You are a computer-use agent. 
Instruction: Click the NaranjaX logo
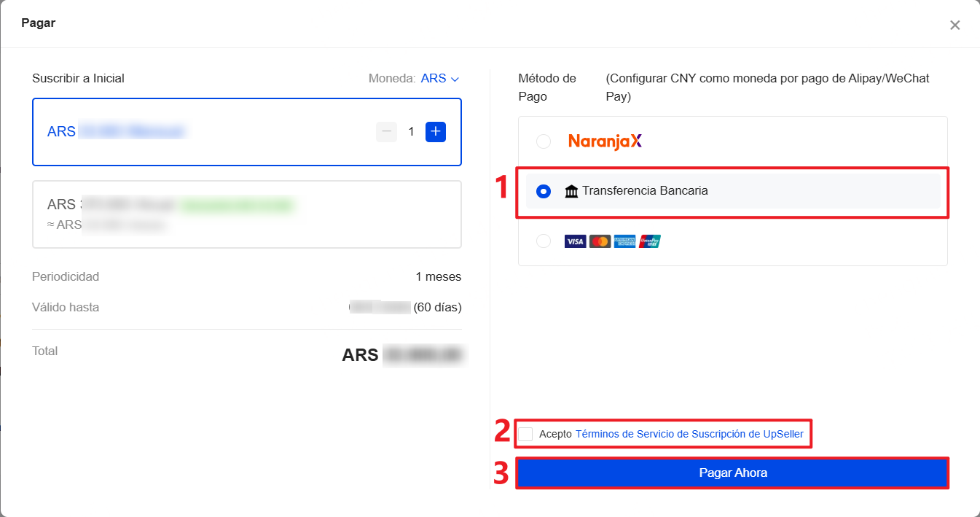(605, 141)
